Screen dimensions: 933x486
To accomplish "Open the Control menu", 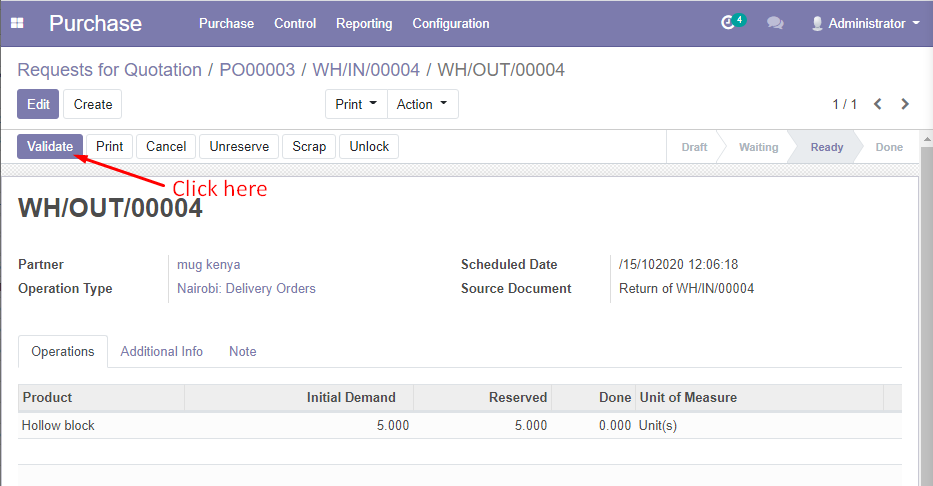I will click(295, 23).
